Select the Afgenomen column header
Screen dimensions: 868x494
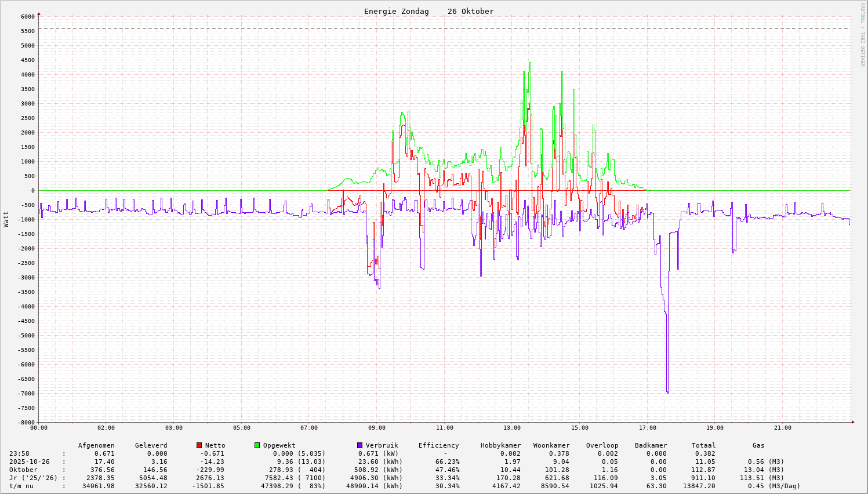coord(96,445)
